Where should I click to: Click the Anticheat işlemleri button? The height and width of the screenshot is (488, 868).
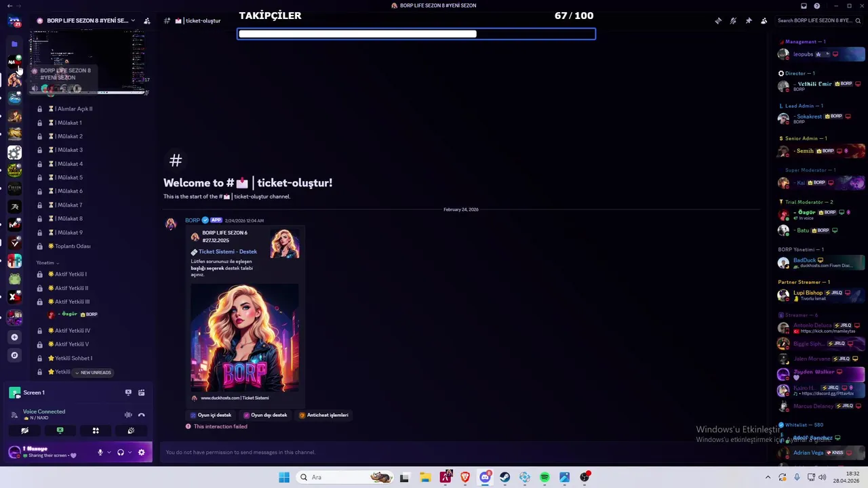click(323, 415)
